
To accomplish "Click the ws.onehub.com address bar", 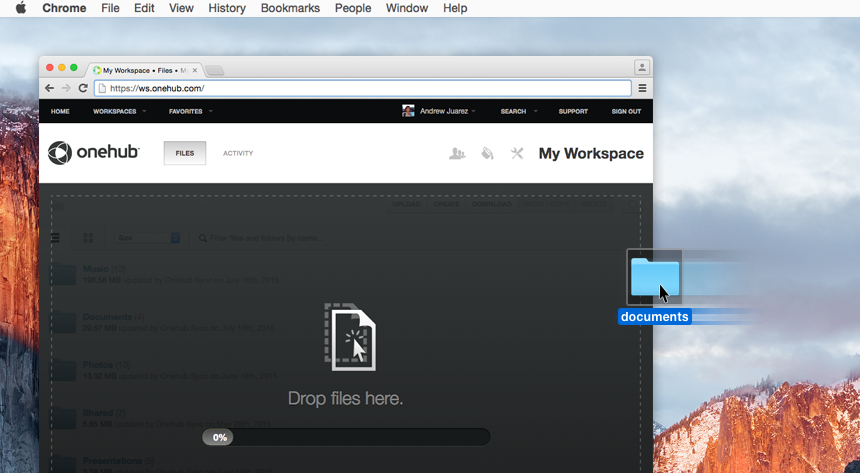I will pos(363,88).
